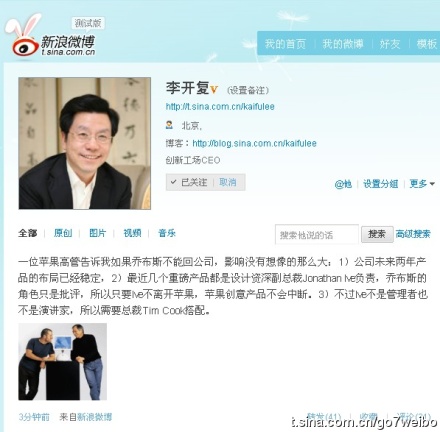Click 设置分组 link
Screen dimensions: 440x432
pyautogui.click(x=381, y=184)
